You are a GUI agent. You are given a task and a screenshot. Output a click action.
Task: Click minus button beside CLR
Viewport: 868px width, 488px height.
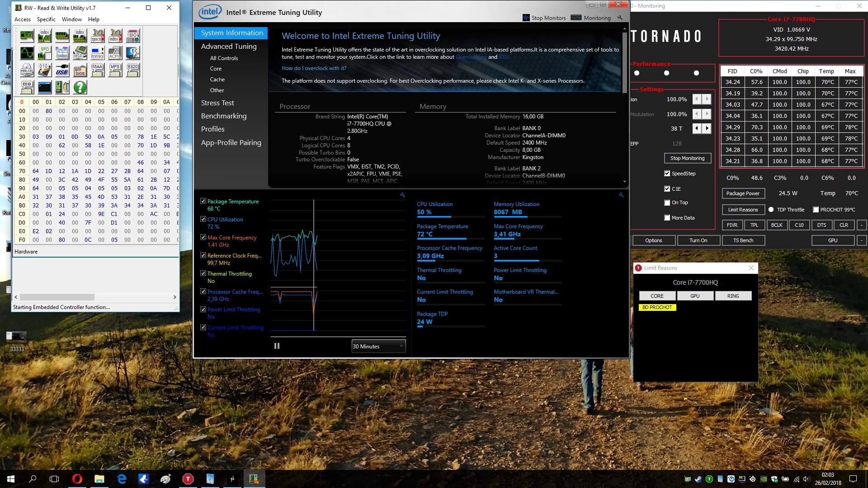(x=862, y=225)
